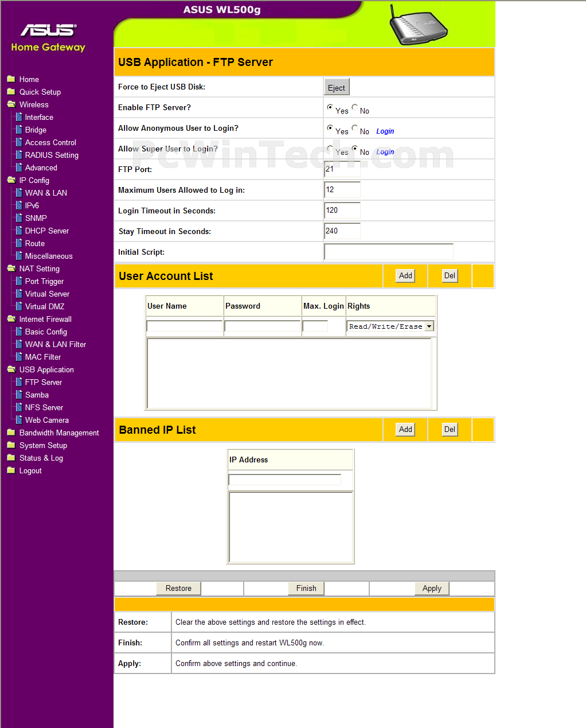Select Yes for Allow Super User Login
586x728 pixels.
[330, 149]
